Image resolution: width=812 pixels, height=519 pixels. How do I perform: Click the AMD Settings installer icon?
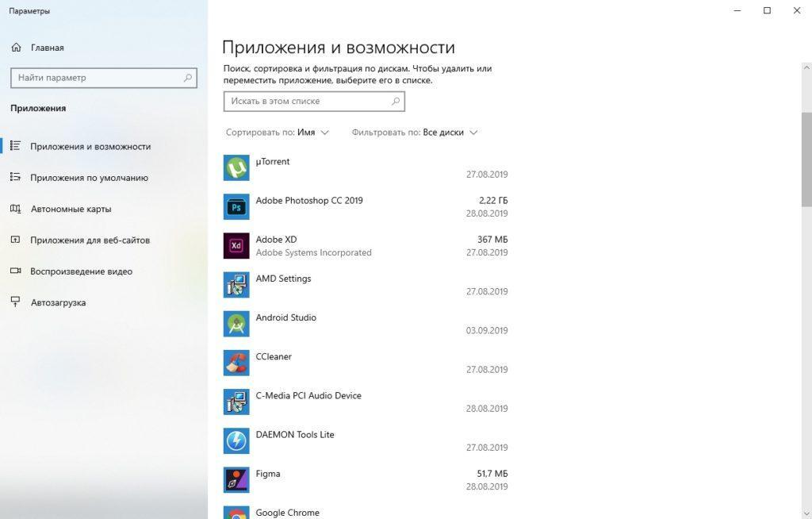pos(236,285)
